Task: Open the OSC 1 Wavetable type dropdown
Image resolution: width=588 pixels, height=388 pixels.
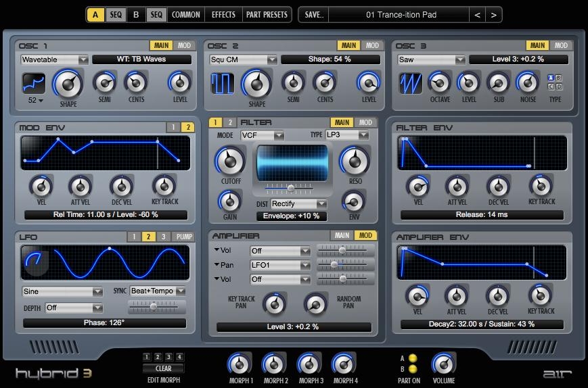Action: (54, 59)
